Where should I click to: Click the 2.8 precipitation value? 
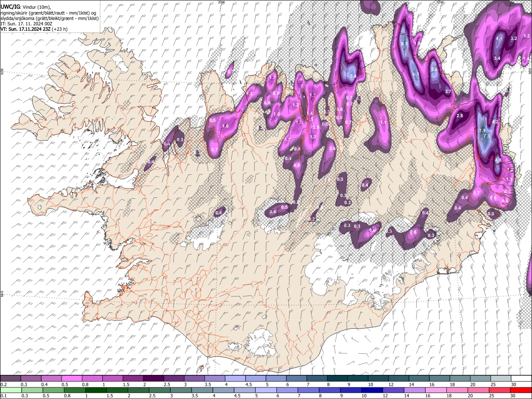click(460, 116)
